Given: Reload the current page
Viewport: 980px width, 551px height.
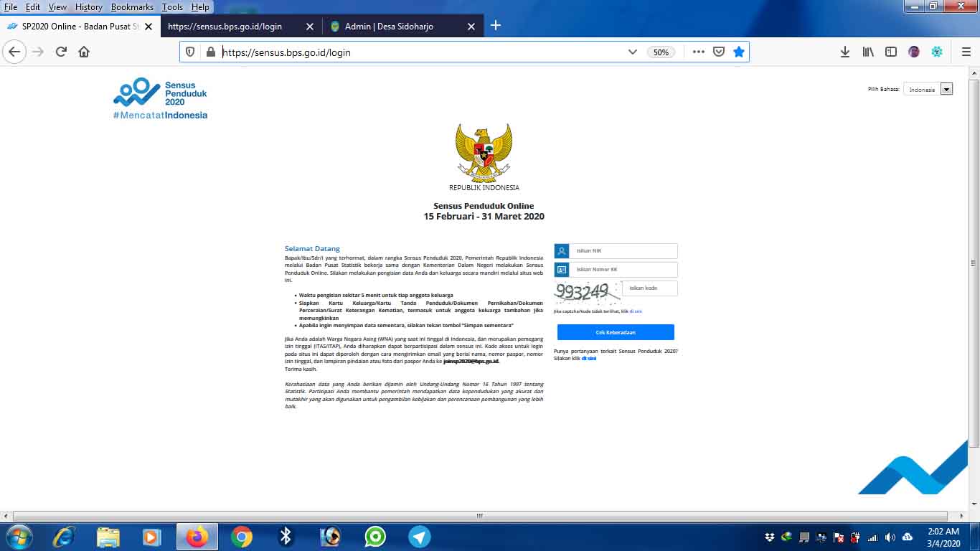Looking at the screenshot, I should (61, 52).
